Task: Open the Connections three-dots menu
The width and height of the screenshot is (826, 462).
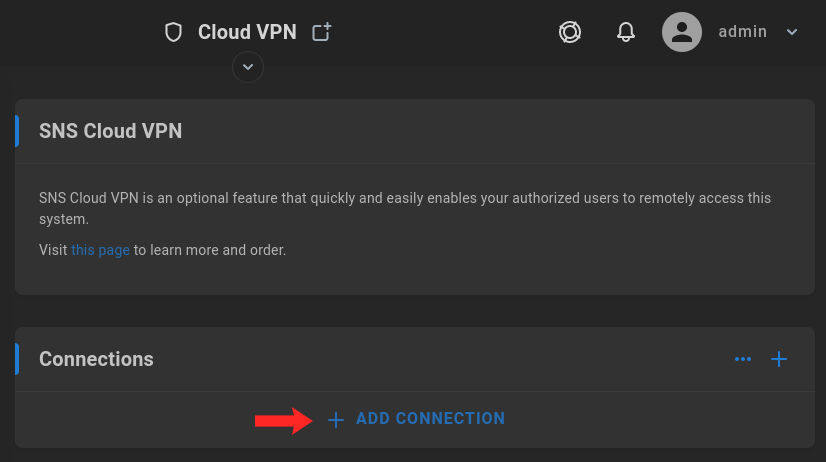Action: tap(743, 359)
